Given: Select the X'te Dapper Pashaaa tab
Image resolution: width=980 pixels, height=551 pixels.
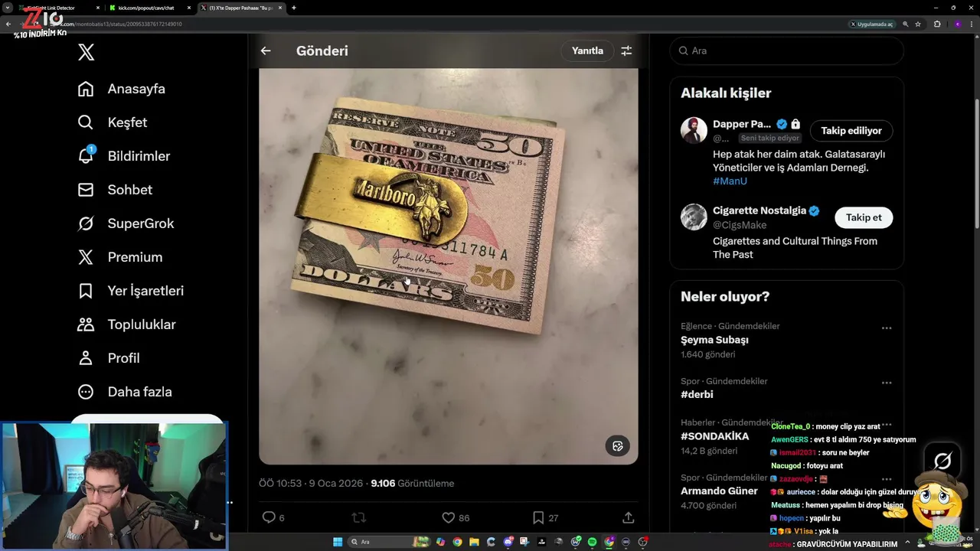Looking at the screenshot, I should (241, 8).
